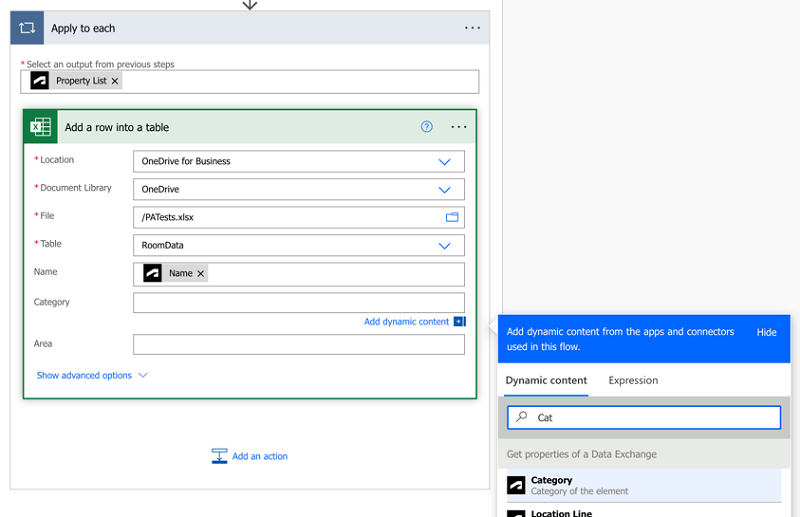Click the Category input field
800x517 pixels.
click(299, 303)
